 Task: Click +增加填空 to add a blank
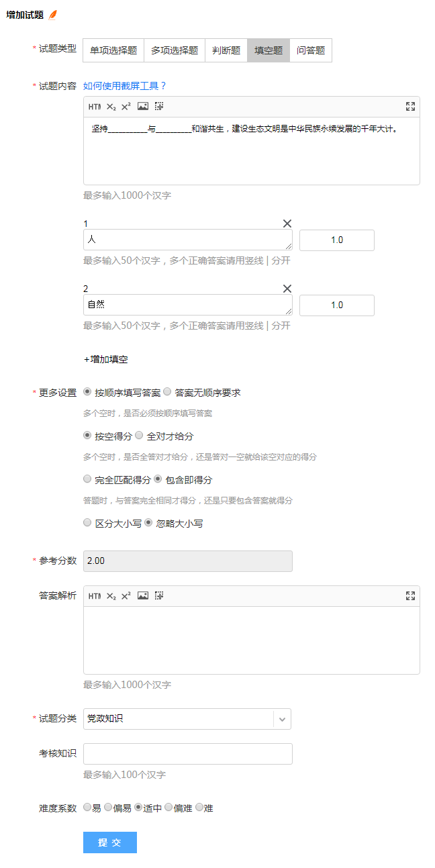[106, 359]
